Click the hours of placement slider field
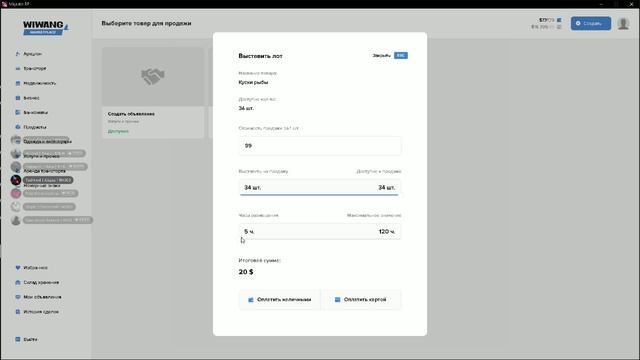Viewport: 640px width, 360px height. pos(320,231)
